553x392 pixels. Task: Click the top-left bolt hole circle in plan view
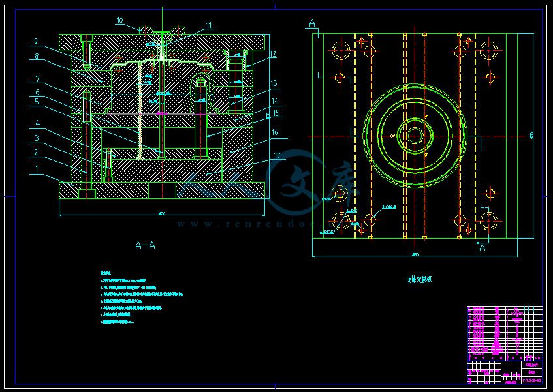coord(340,50)
